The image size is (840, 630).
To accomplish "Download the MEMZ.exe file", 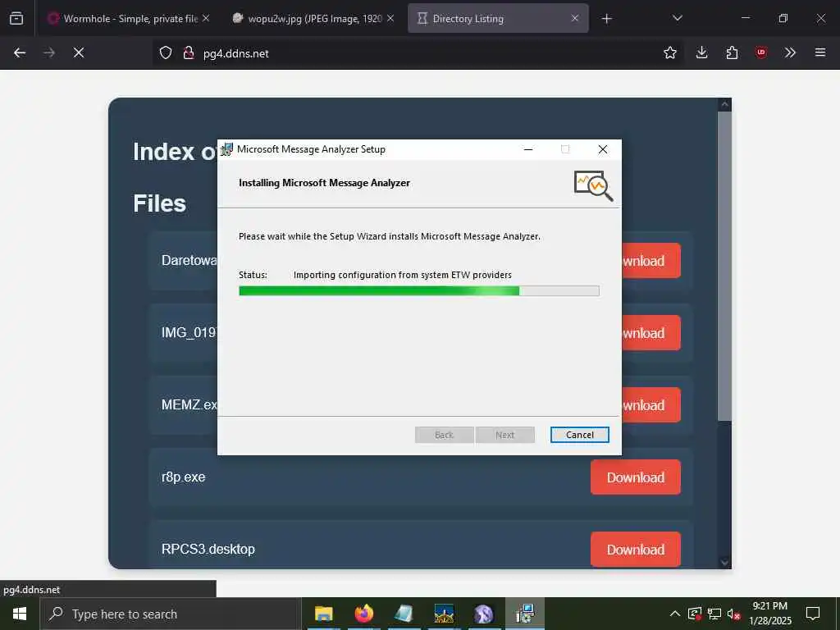I will pos(651,405).
